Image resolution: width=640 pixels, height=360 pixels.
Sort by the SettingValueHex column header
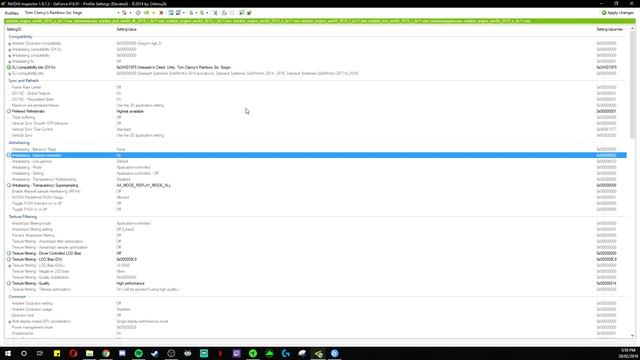(x=610, y=29)
